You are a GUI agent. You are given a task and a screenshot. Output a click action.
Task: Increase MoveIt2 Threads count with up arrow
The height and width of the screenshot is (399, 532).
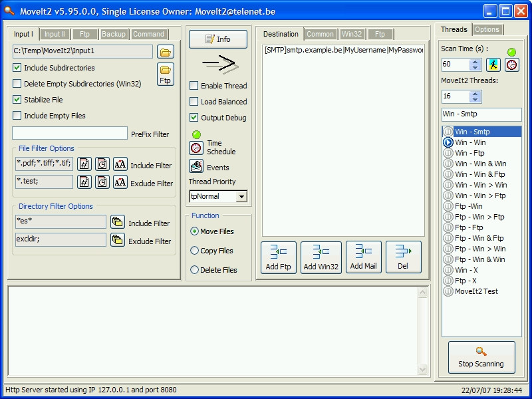[475, 94]
